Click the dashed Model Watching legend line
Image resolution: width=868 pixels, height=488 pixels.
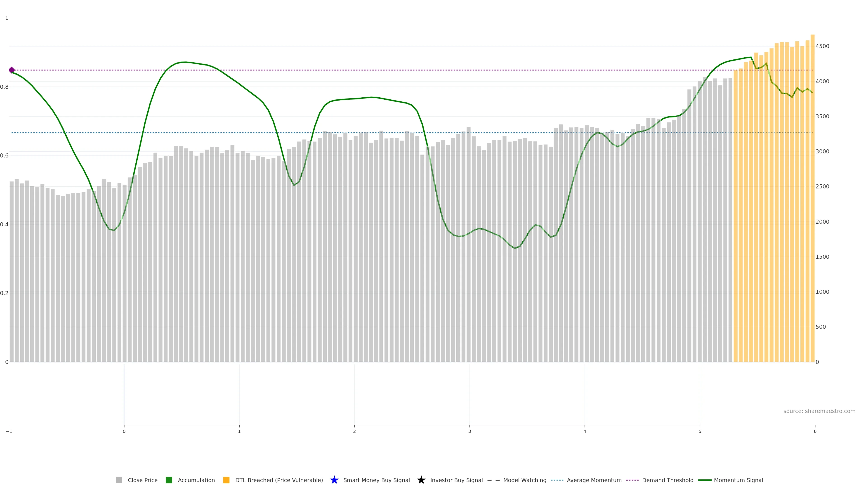click(493, 480)
